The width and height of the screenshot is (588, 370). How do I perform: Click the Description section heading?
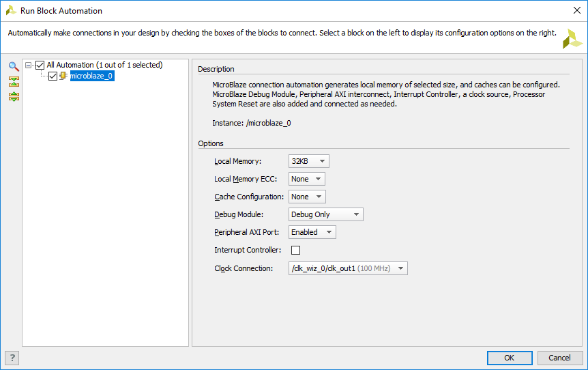[x=216, y=69]
